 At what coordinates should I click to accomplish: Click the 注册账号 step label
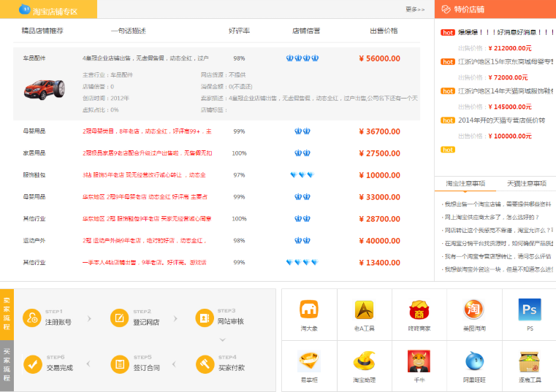tap(58, 322)
